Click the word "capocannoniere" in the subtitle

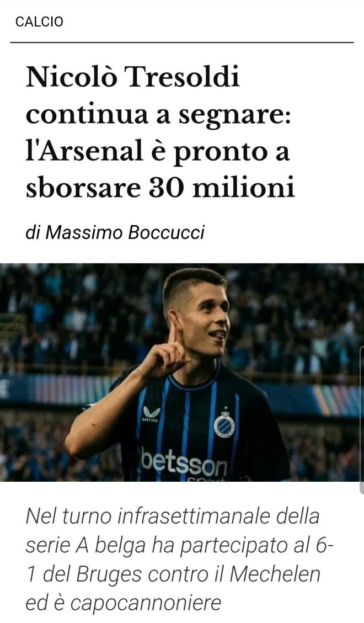[x=146, y=603]
